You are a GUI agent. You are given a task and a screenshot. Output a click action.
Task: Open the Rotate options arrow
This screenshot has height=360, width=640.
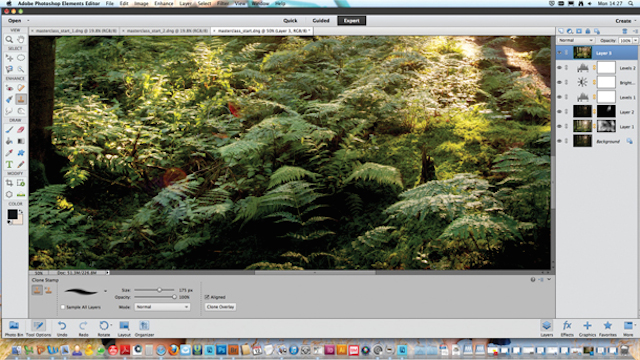[x=111, y=325]
